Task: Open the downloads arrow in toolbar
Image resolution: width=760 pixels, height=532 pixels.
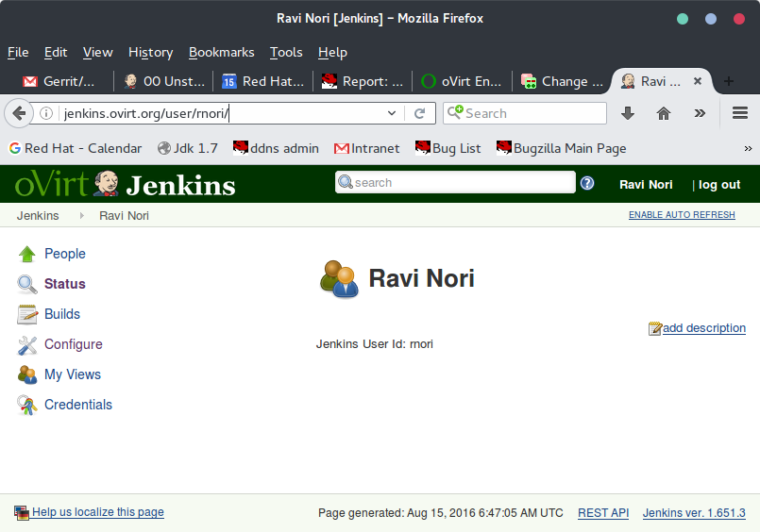Action: tap(628, 113)
